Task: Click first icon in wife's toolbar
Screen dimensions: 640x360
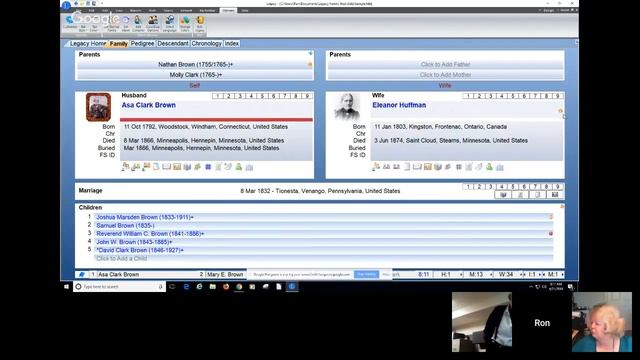Action: coord(376,167)
